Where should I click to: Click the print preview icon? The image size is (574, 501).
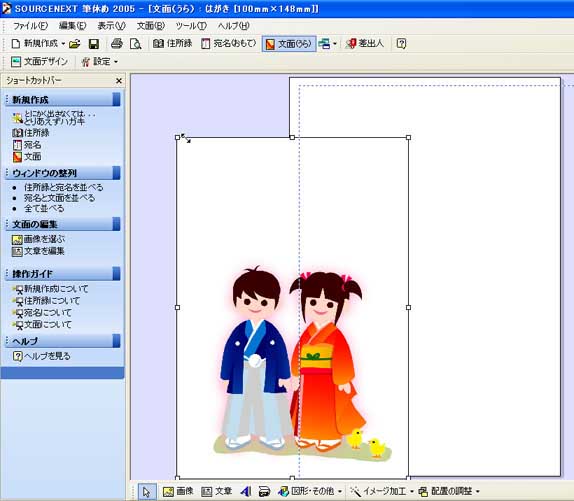pyautogui.click(x=135, y=44)
